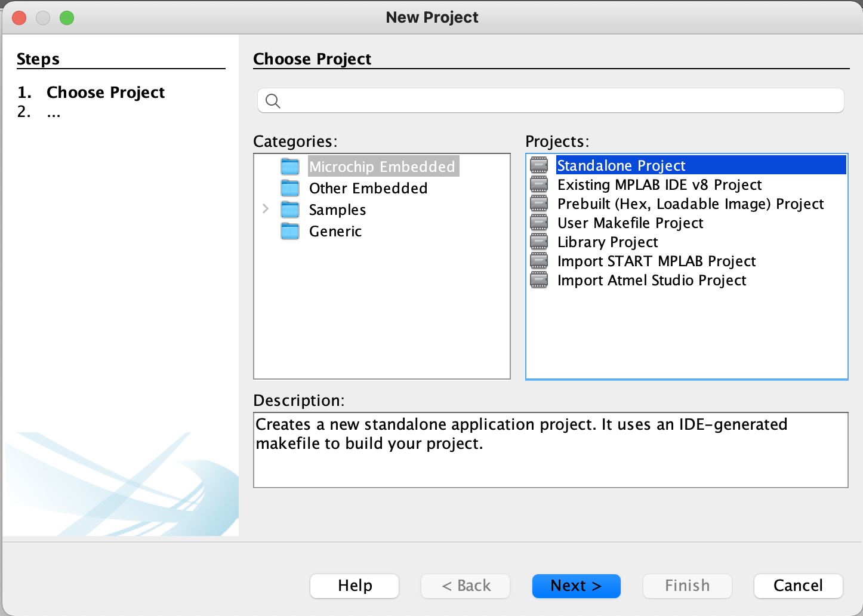
Task: Select the Other Embedded category
Action: coord(368,188)
